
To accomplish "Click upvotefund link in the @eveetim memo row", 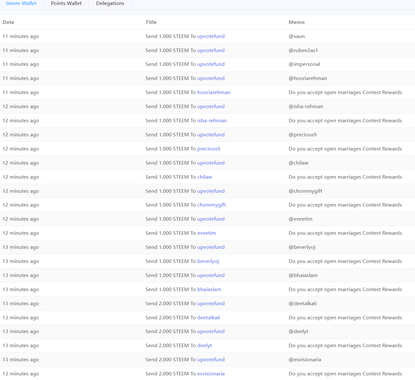I will 211,219.
